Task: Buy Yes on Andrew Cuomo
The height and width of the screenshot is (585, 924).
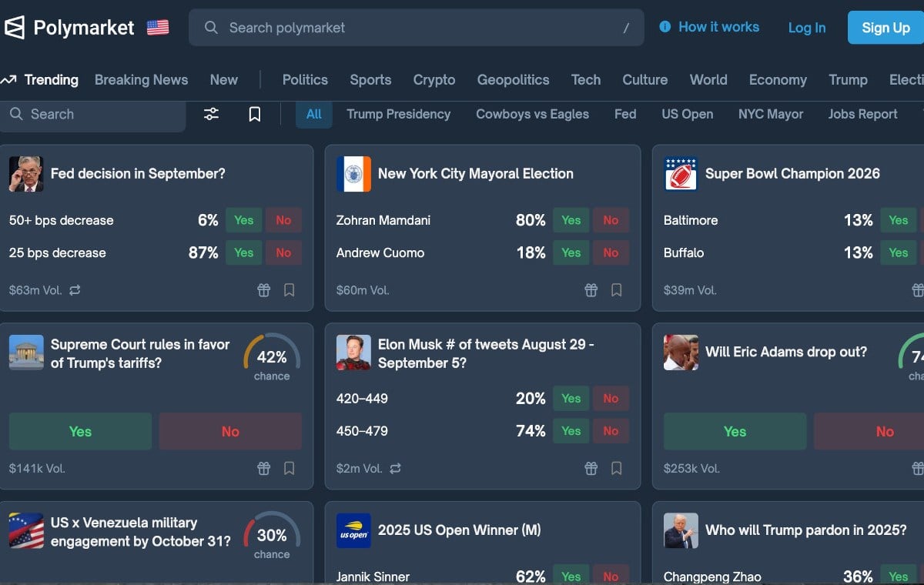Action: pos(571,252)
